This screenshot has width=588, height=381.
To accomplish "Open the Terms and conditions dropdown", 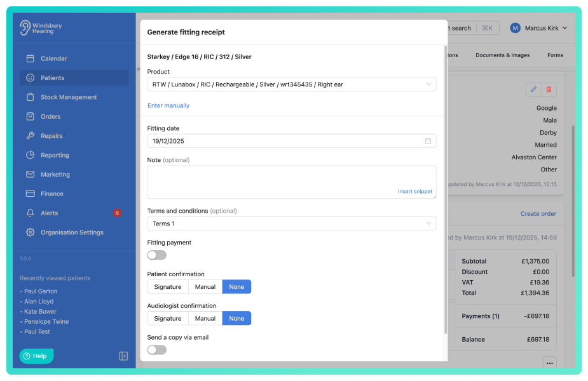I will coord(291,224).
